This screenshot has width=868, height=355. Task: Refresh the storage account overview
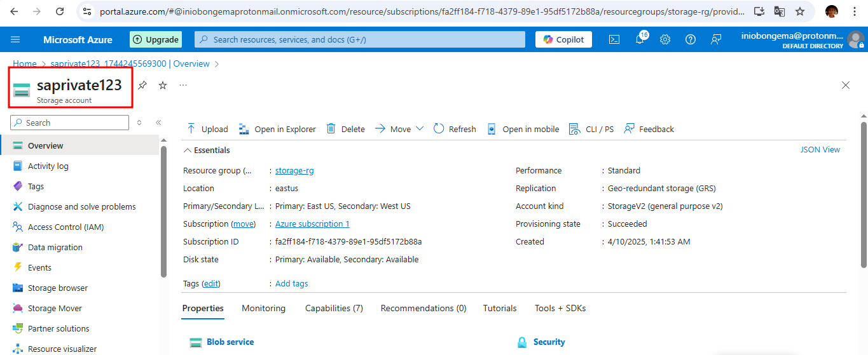coord(455,129)
